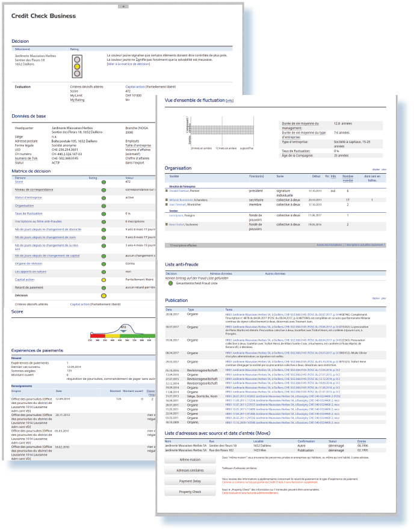Open Capital action link in Évaluation section
This screenshot has width=414, height=532.
click(135, 87)
